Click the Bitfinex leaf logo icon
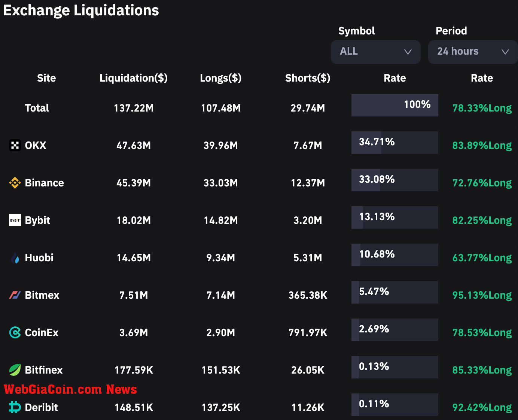Screen dimensions: 518x420 coord(15,370)
